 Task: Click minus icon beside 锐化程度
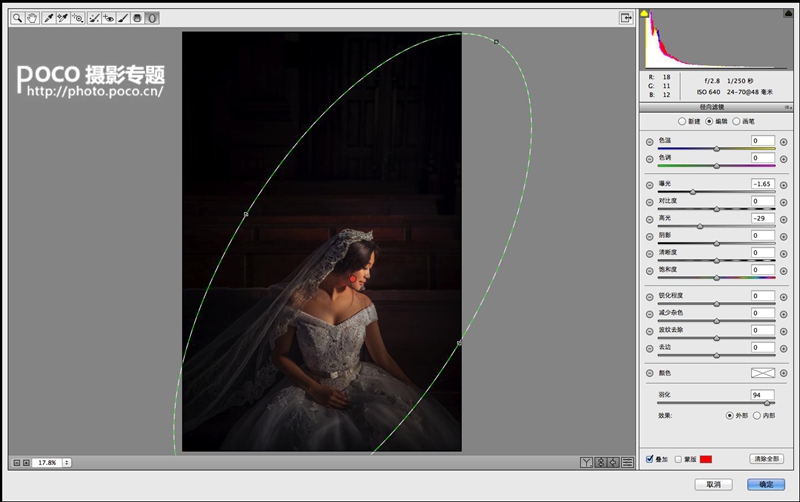click(x=649, y=297)
